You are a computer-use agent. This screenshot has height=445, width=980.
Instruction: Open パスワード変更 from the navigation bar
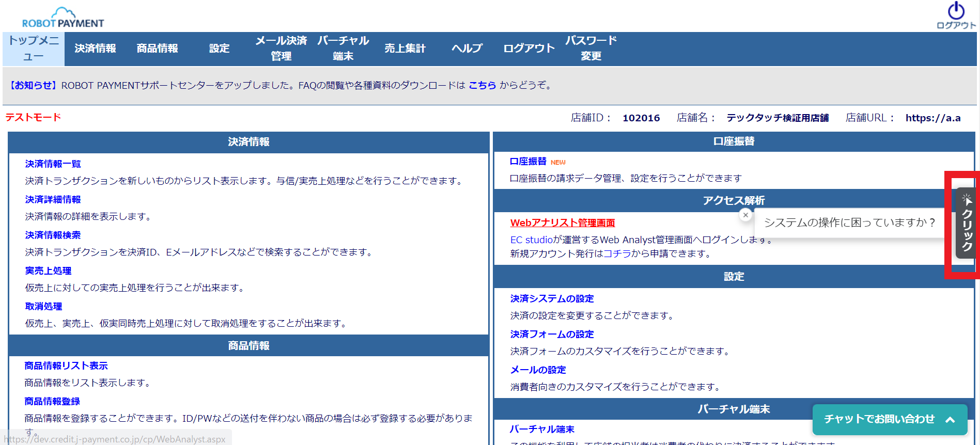tap(590, 49)
